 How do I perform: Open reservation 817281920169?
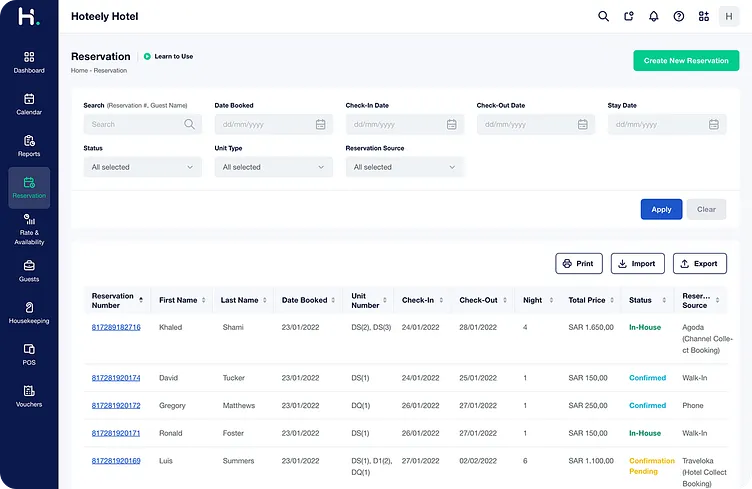tap(116, 461)
